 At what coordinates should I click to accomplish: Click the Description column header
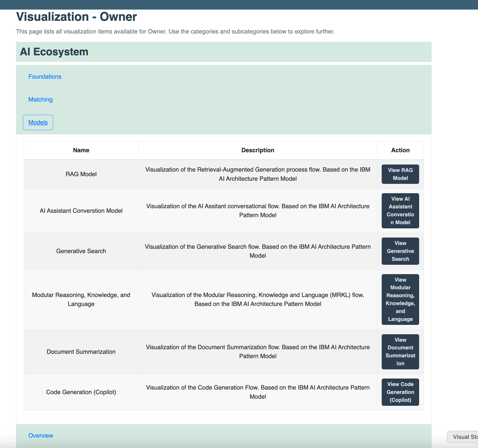coord(258,150)
